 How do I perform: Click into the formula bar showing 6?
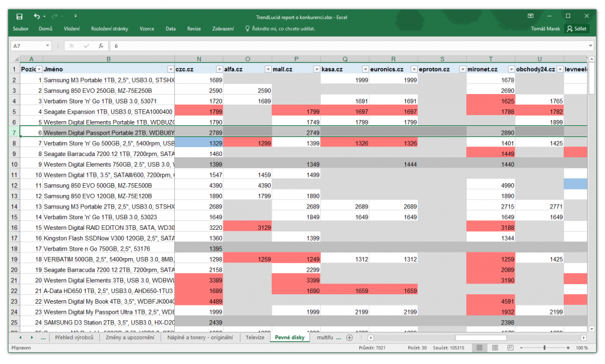point(349,45)
